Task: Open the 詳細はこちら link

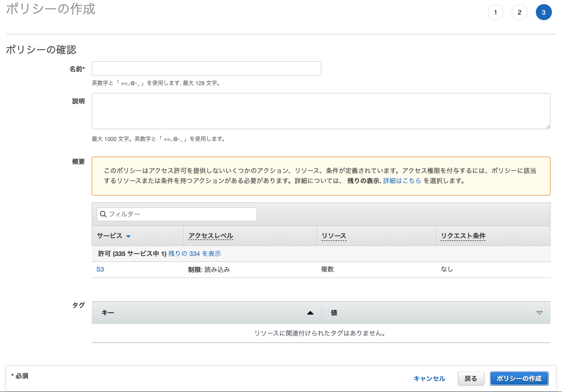Action: click(402, 181)
